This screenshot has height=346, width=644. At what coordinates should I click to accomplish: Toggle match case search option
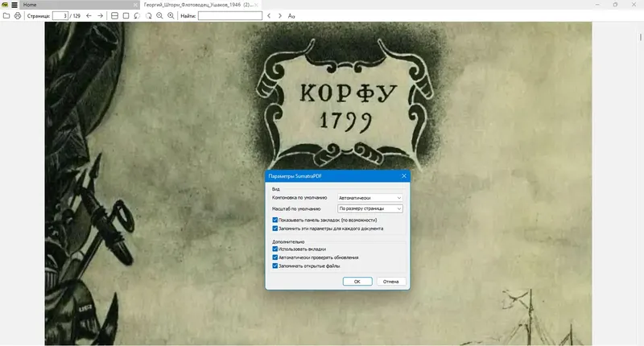tap(291, 15)
